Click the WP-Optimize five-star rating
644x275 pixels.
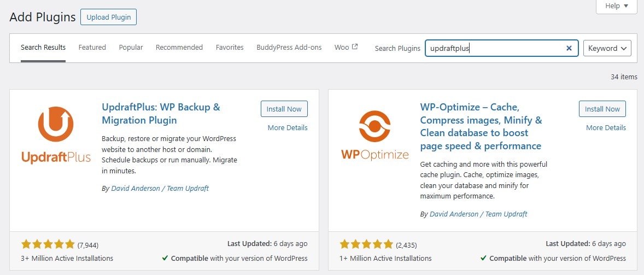coord(366,244)
